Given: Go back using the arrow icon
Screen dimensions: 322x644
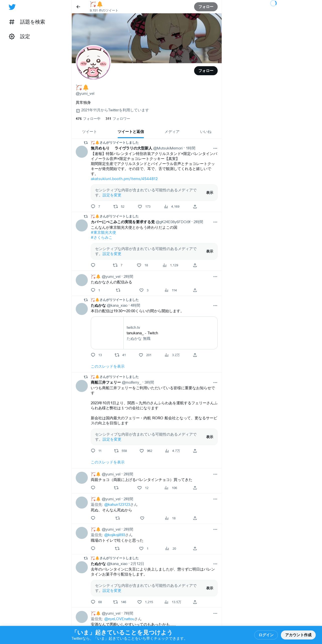Looking at the screenshot, I should (x=78, y=7).
